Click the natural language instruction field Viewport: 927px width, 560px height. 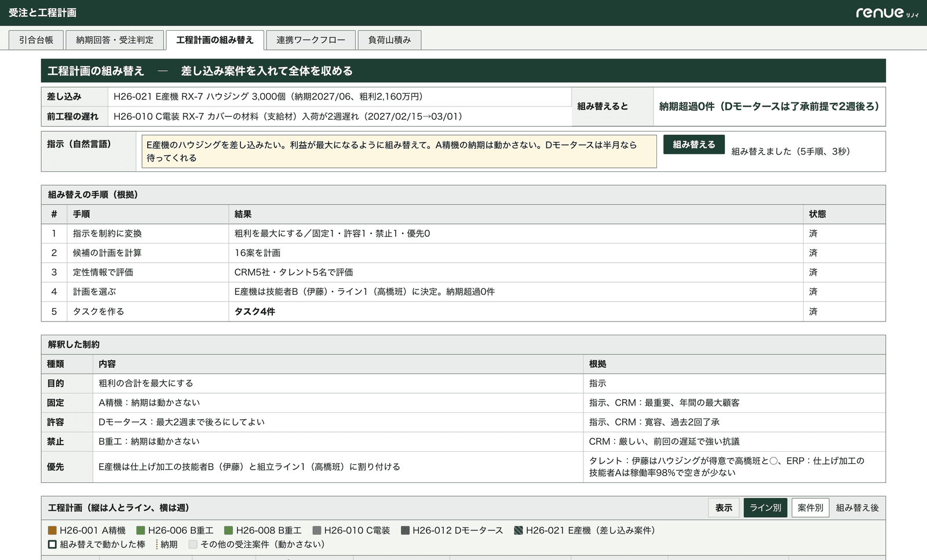click(399, 152)
